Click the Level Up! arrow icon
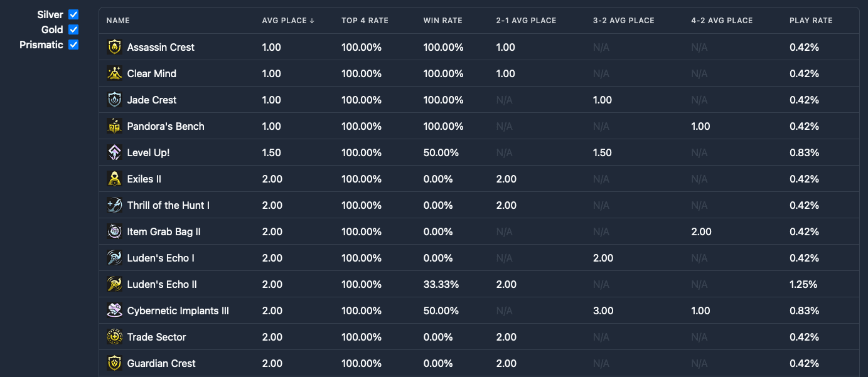868x377 pixels. [114, 152]
